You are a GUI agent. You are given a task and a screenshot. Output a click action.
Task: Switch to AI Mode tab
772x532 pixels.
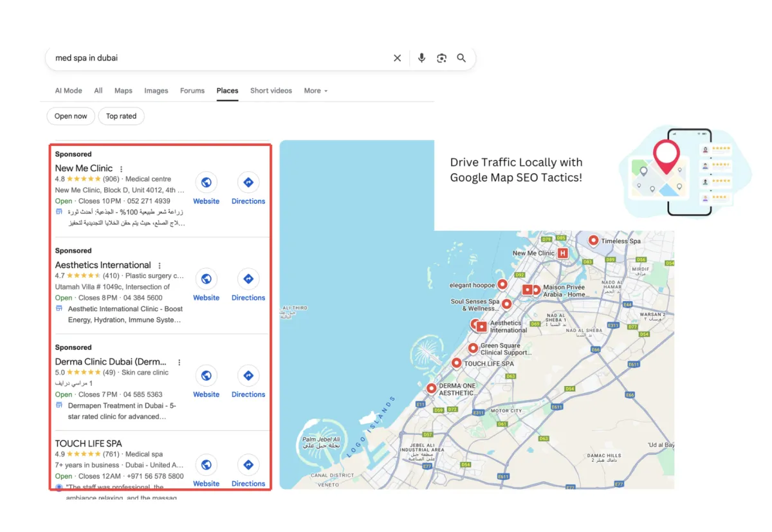[68, 91]
